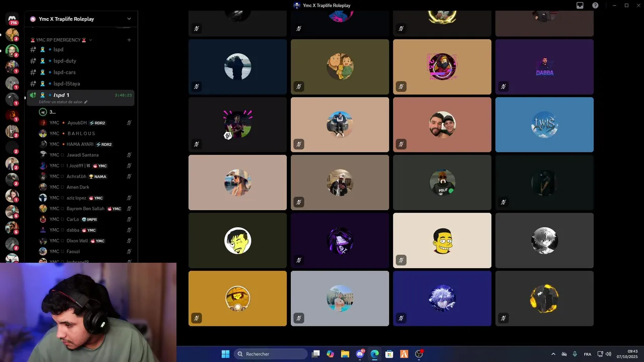Open Microsoft Edge from the taskbar

(374, 354)
